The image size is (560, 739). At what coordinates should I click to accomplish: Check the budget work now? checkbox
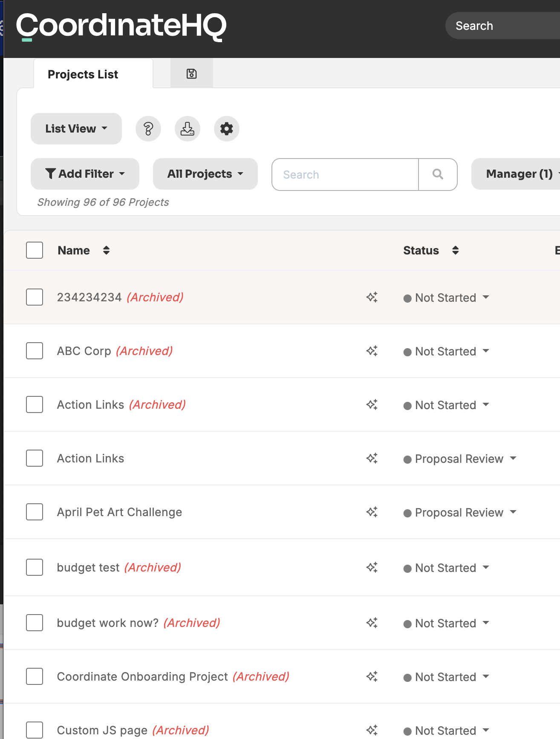35,623
